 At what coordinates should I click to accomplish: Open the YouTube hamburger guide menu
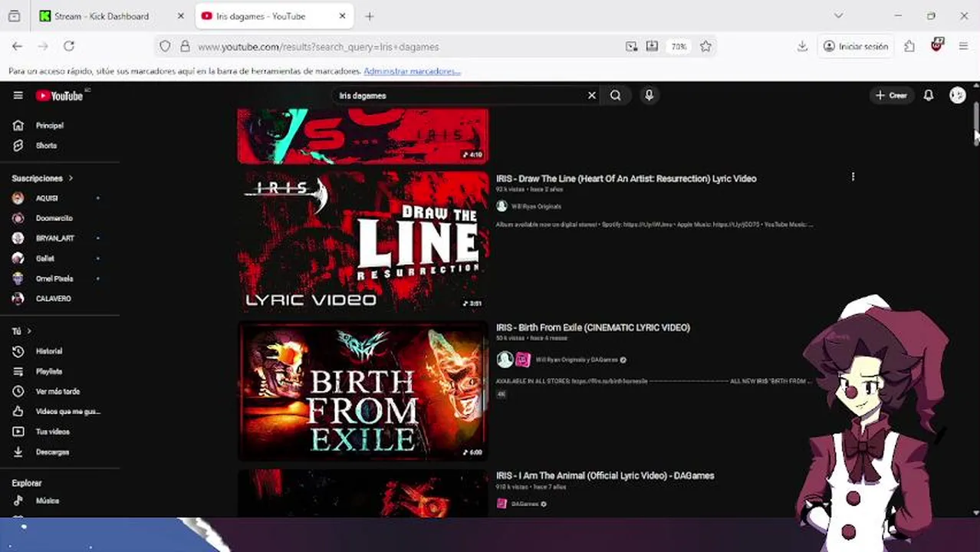pyautogui.click(x=18, y=95)
